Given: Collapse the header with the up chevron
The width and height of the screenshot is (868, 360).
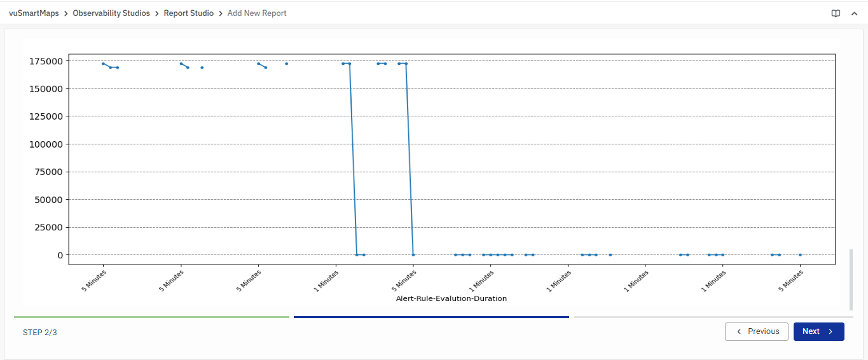Looking at the screenshot, I should click(854, 13).
